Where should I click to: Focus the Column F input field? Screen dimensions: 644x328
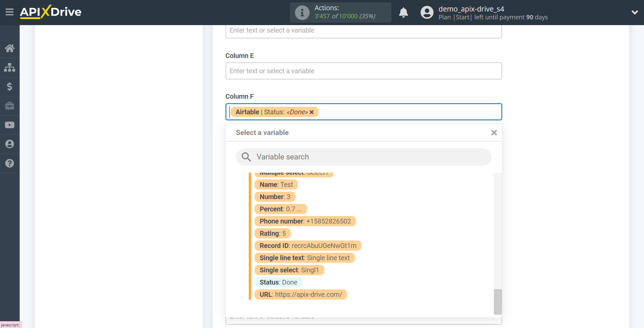pyautogui.click(x=364, y=112)
